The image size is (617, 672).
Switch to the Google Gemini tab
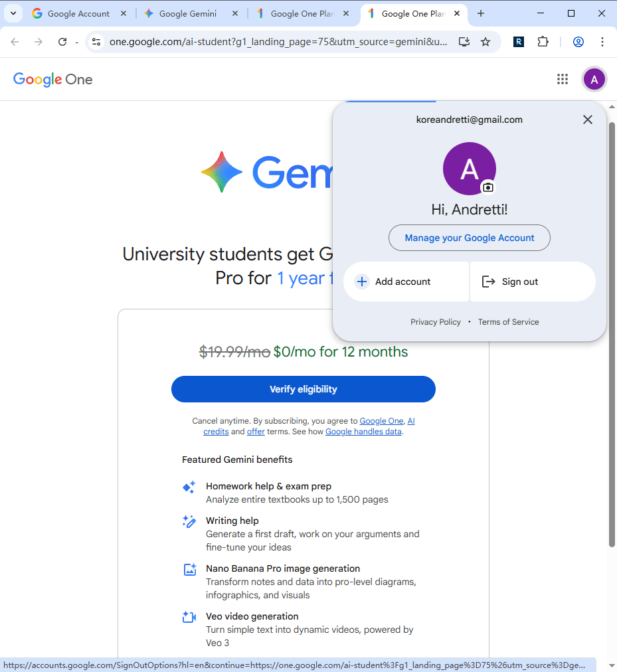point(188,13)
